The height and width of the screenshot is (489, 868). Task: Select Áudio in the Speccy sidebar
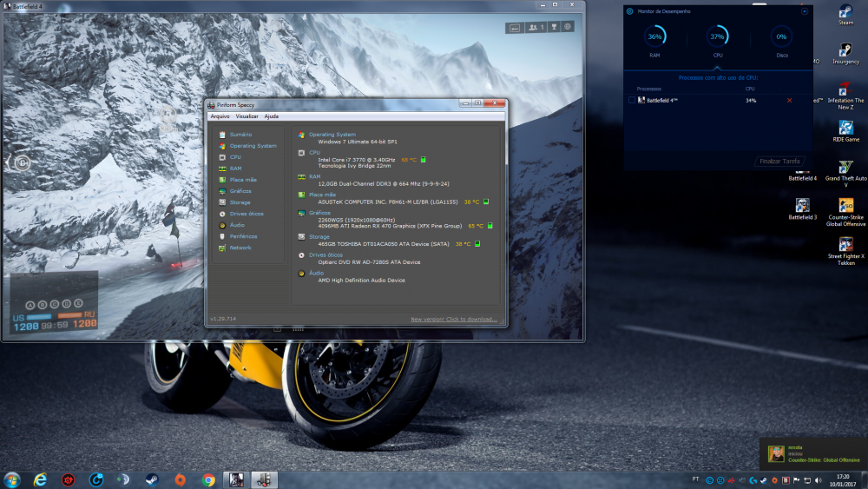[x=237, y=225]
